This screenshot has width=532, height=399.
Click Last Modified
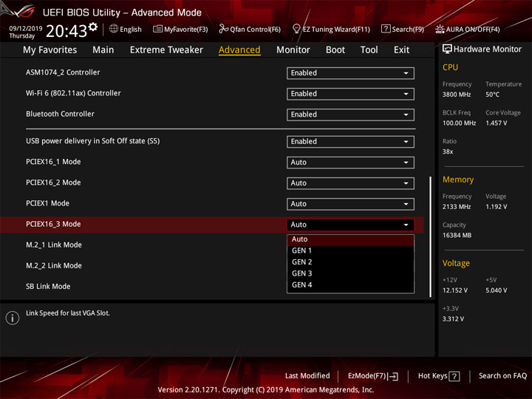[x=307, y=376]
